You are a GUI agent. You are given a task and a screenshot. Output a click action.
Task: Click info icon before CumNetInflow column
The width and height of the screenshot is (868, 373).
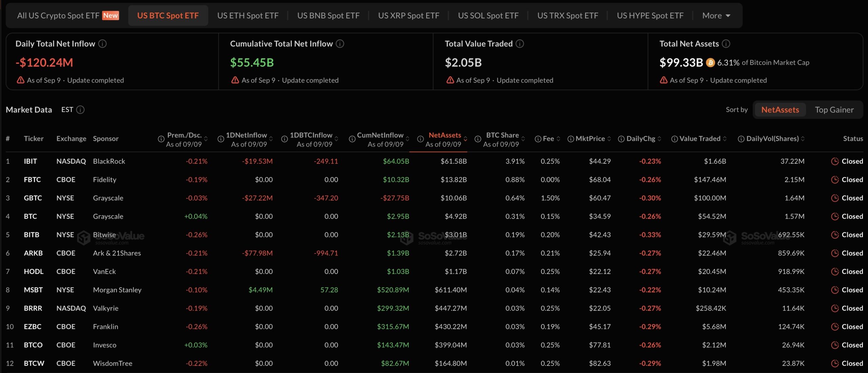(x=352, y=139)
